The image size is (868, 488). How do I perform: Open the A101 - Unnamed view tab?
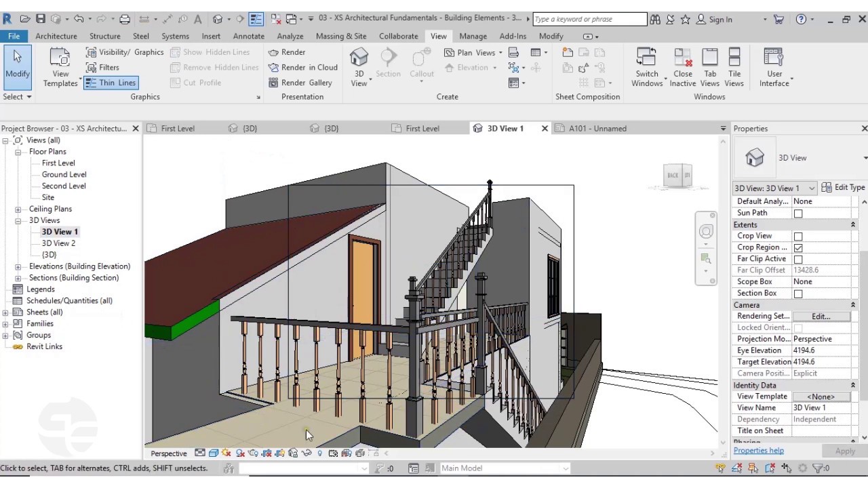point(597,128)
